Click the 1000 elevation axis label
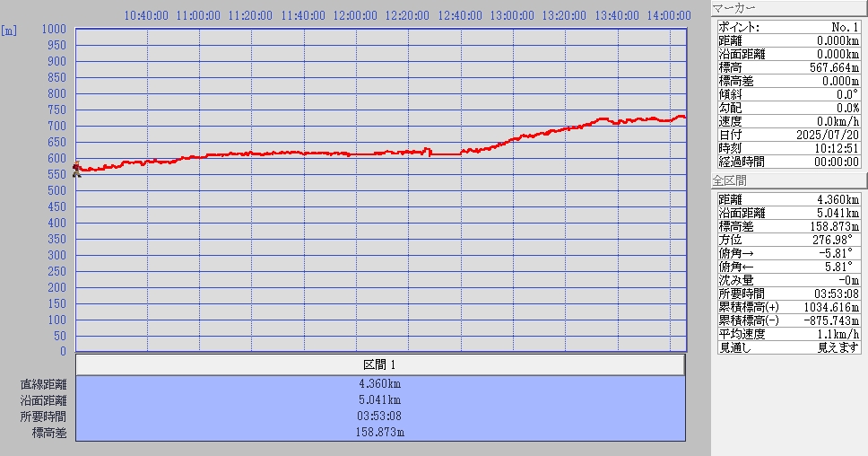This screenshot has height=456, width=868. coord(54,30)
